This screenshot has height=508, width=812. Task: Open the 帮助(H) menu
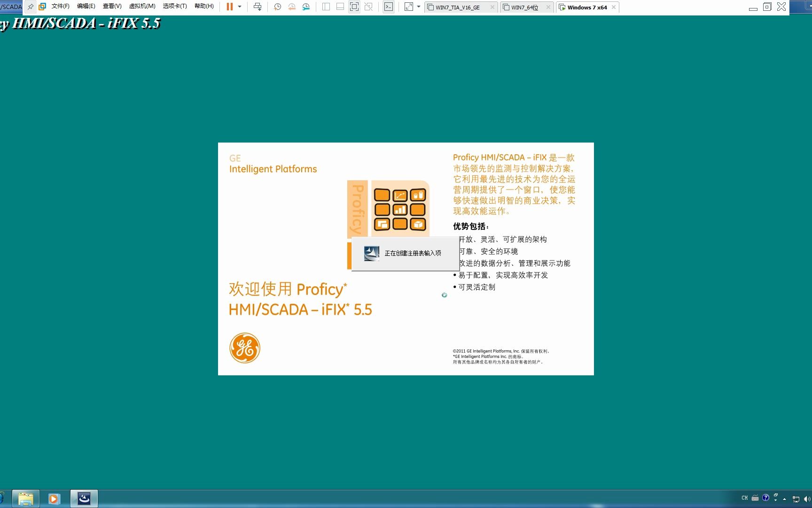pos(204,6)
